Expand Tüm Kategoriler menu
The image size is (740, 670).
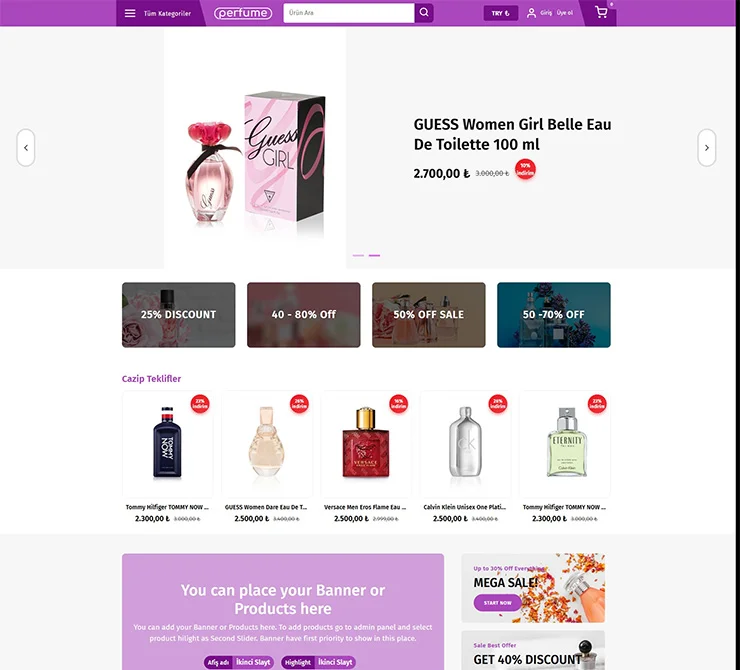pos(167,13)
